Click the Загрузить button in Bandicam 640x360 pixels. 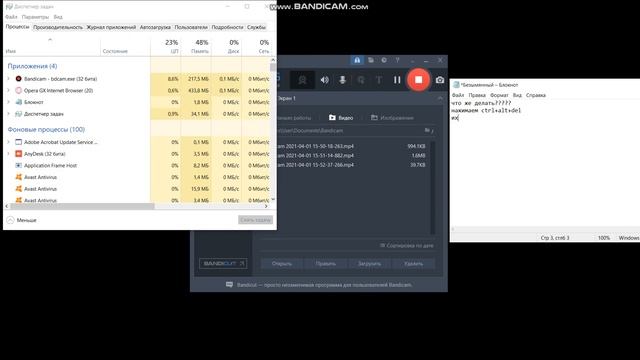[x=369, y=264]
